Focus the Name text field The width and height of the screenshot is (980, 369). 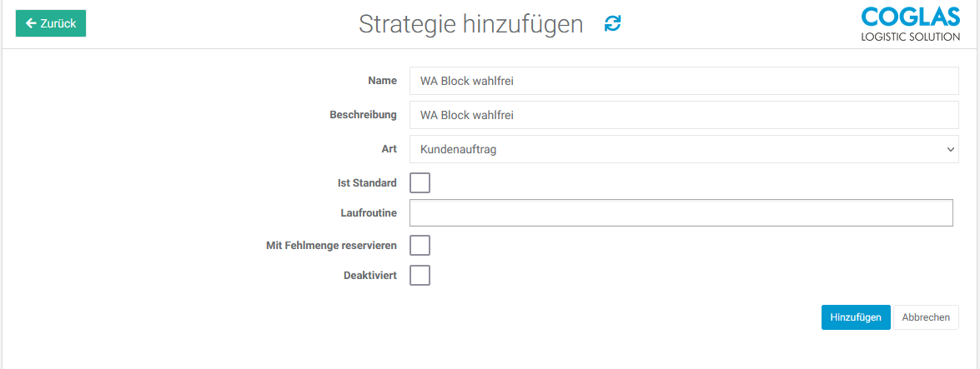click(684, 81)
